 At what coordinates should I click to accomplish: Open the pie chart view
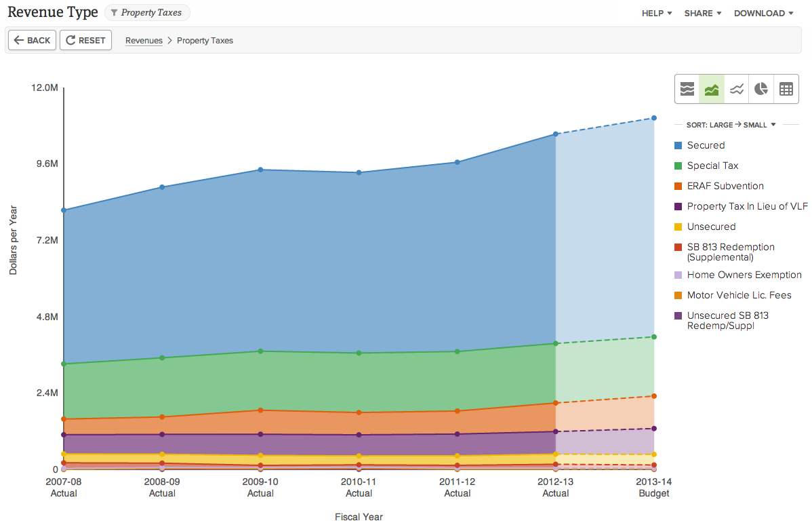(x=760, y=89)
